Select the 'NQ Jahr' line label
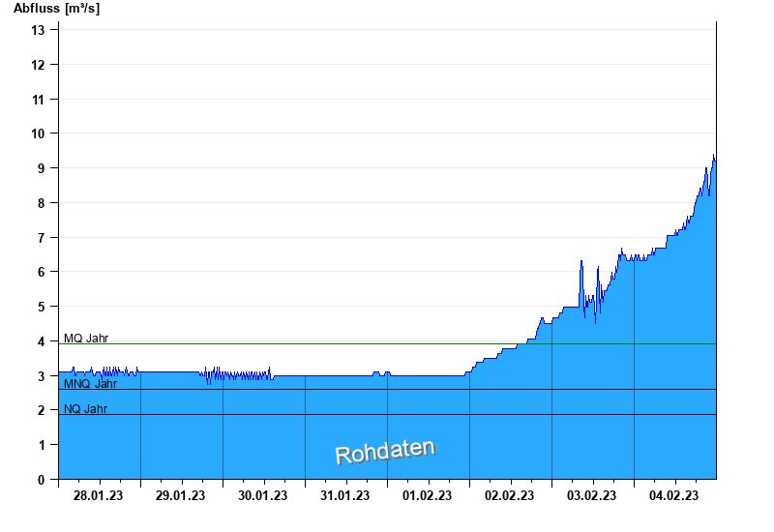774x532 pixels. pos(85,408)
